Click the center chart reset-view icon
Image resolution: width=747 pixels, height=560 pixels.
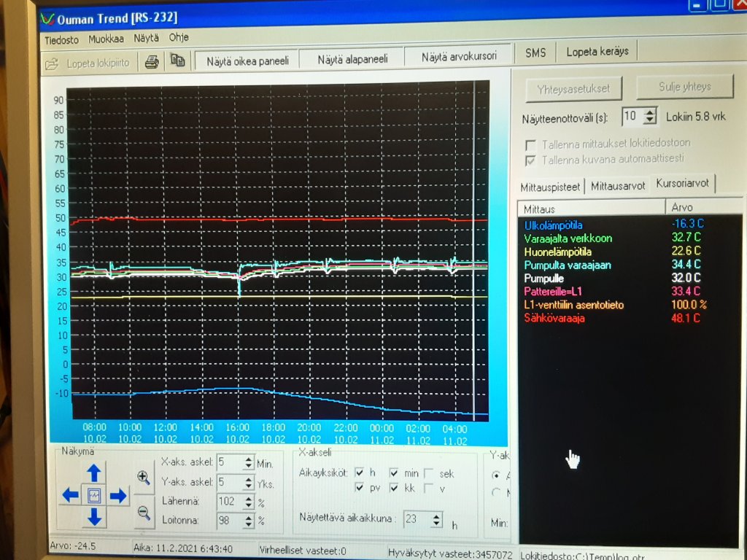pos(94,496)
